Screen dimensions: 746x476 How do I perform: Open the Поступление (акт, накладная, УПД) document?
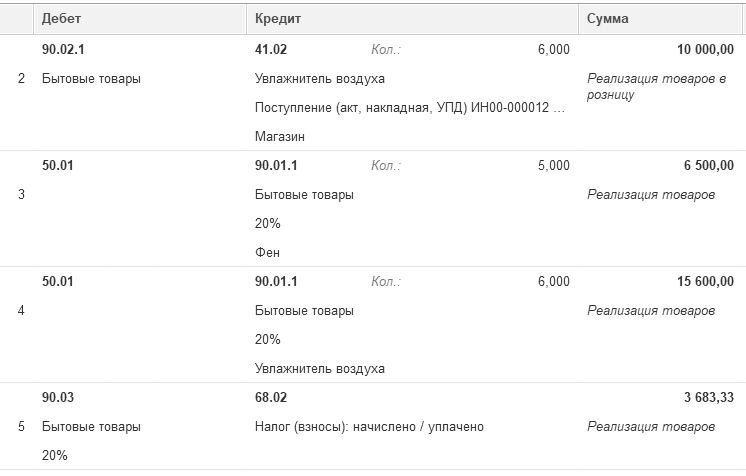pyautogui.click(x=410, y=107)
